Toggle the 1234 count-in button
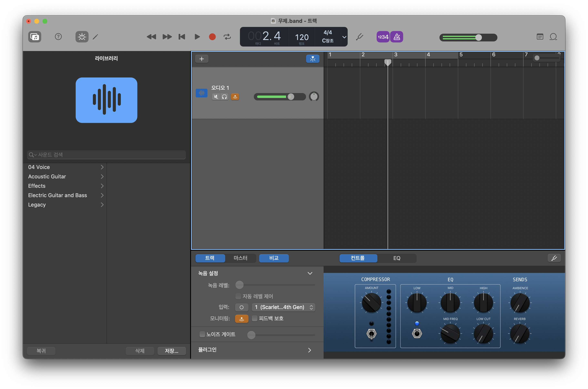This screenshot has width=588, height=389. click(383, 37)
